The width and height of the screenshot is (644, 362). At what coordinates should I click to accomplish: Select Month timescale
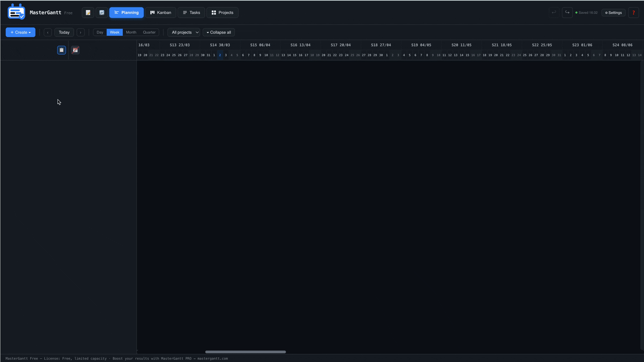point(131,32)
